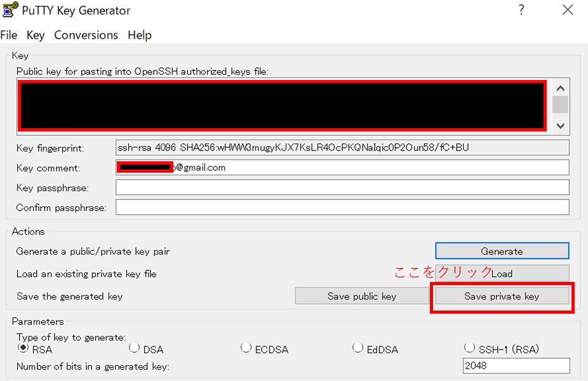588x381 pixels.
Task: Click 'Generate a public/private key pair' text
Action: [x=93, y=251]
